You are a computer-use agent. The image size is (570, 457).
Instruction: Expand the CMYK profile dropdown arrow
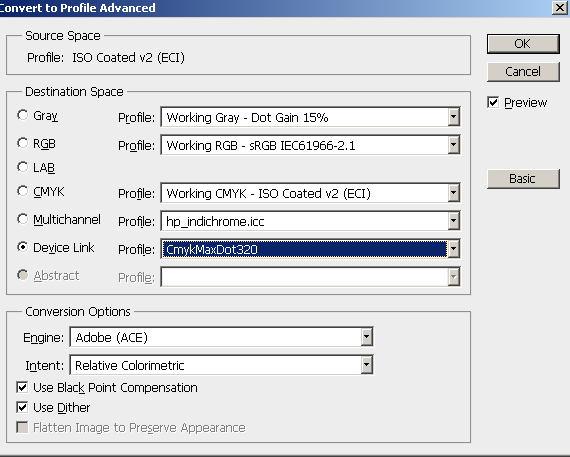tap(453, 193)
